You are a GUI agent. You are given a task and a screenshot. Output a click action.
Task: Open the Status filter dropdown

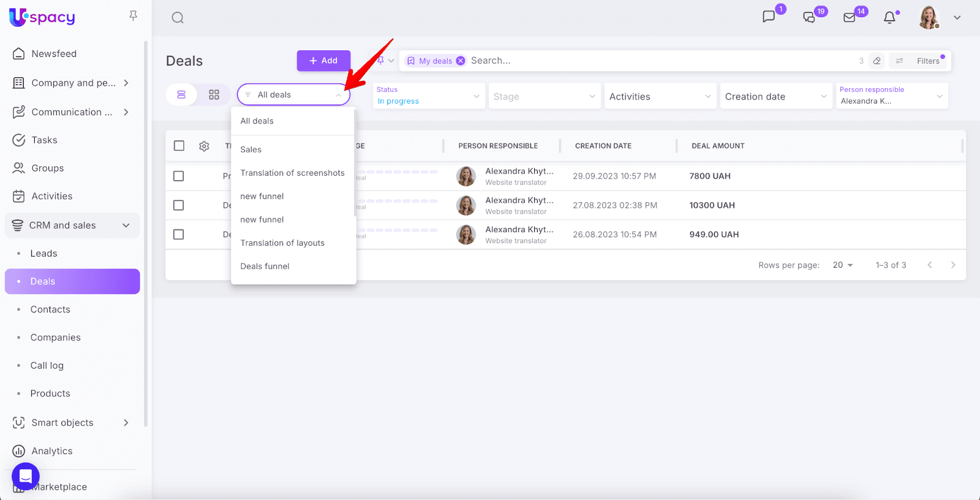(x=428, y=96)
